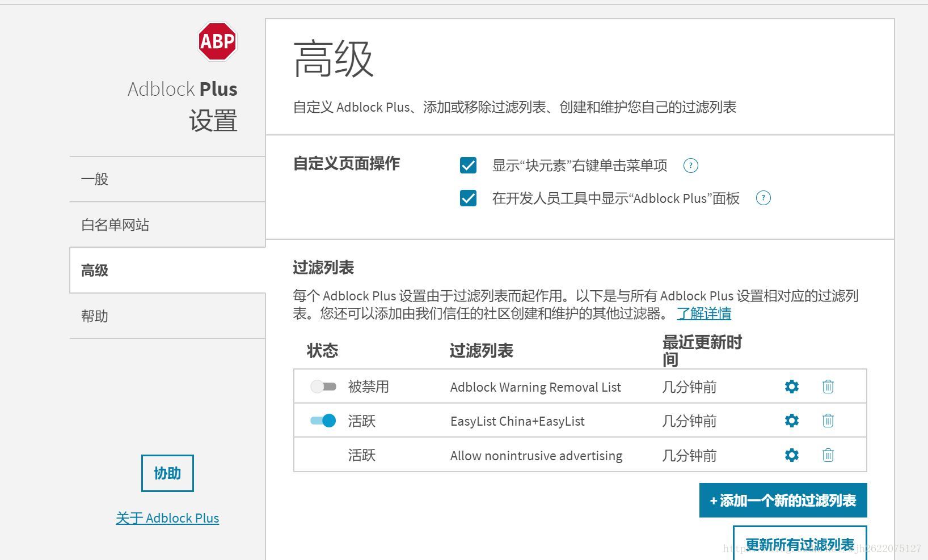
Task: Click the 活跃 status in EasyList China row
Action: pyautogui.click(x=362, y=421)
